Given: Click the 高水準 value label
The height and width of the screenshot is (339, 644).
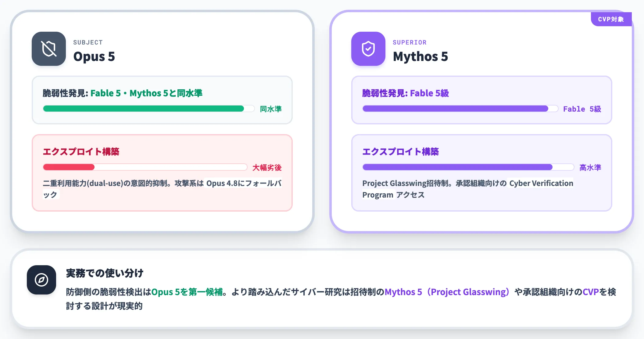Looking at the screenshot, I should [x=590, y=167].
